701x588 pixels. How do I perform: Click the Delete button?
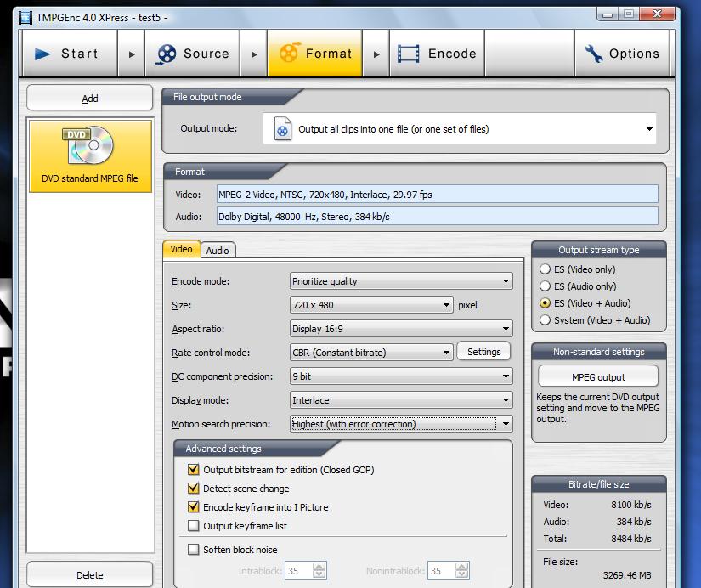tap(90, 574)
